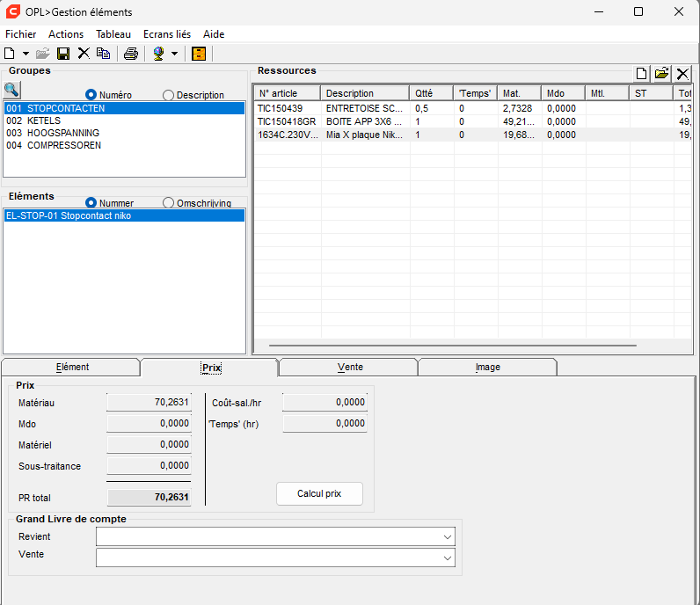The image size is (700, 605).
Task: Open the Ecrans liés menu
Action: [167, 34]
